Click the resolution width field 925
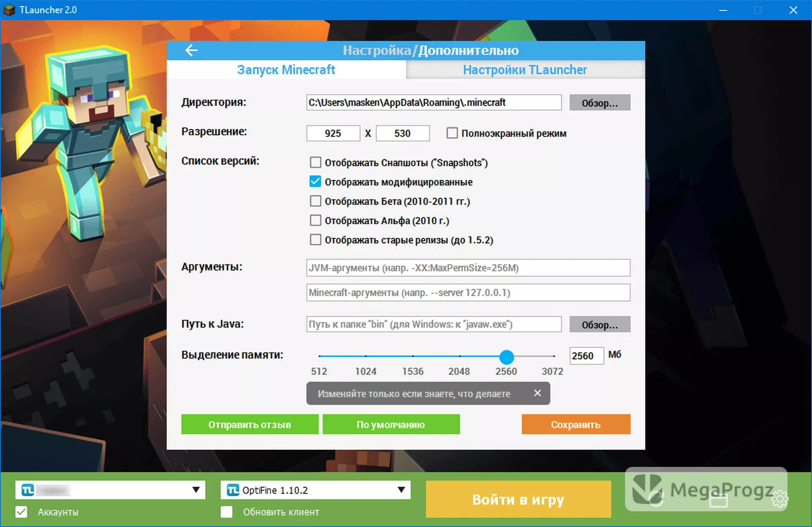The height and width of the screenshot is (527, 812). click(333, 133)
